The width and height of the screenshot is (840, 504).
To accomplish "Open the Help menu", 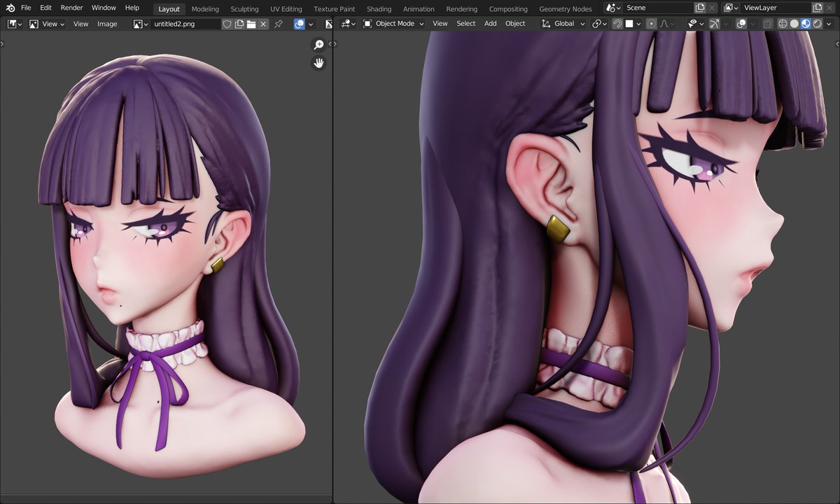I will (x=132, y=8).
